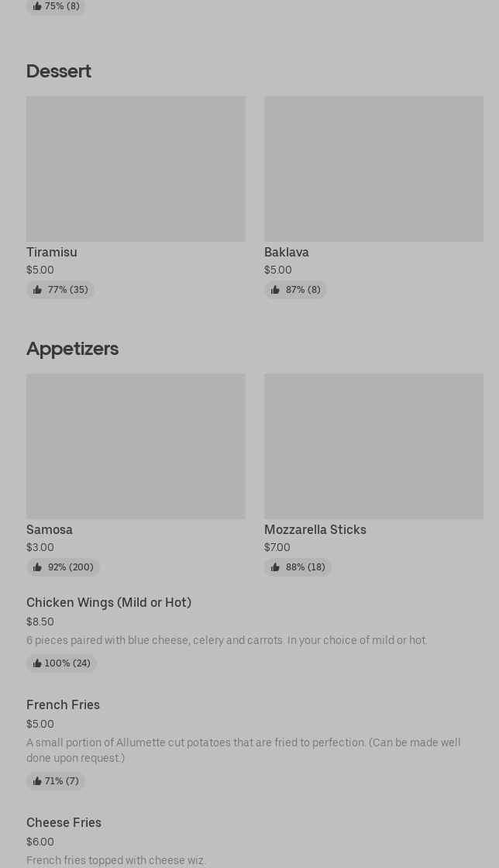The height and width of the screenshot is (868, 499).
Task: Choose Mozzarella Sticks from the Appetizers
Action: point(315,529)
